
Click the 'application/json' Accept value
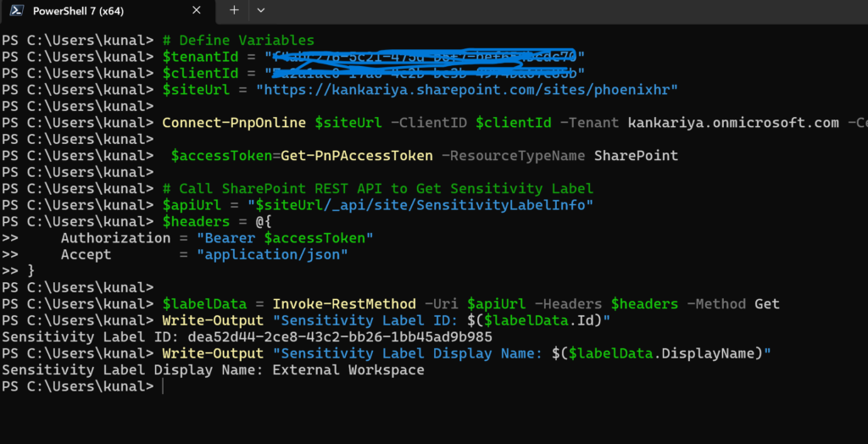pos(272,255)
